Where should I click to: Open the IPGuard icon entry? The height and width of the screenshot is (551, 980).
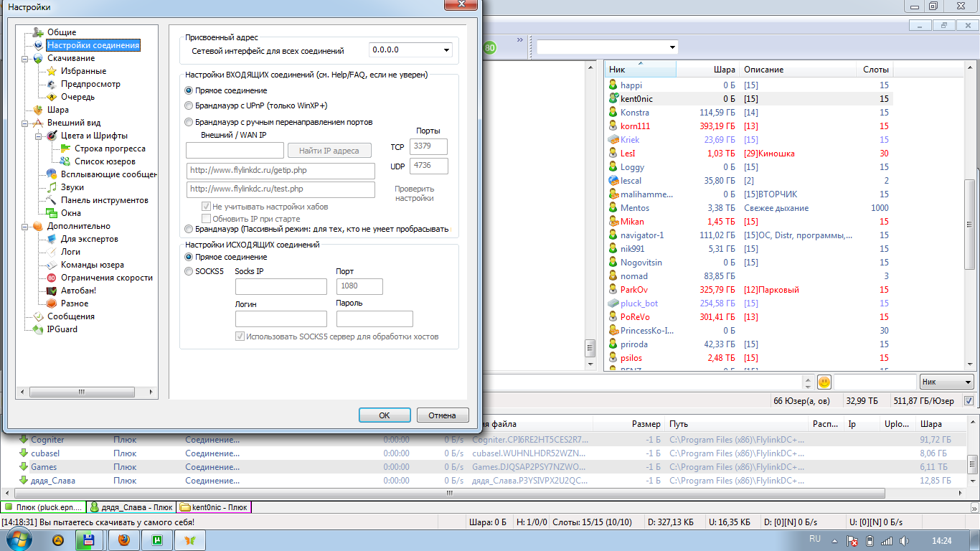coord(38,329)
